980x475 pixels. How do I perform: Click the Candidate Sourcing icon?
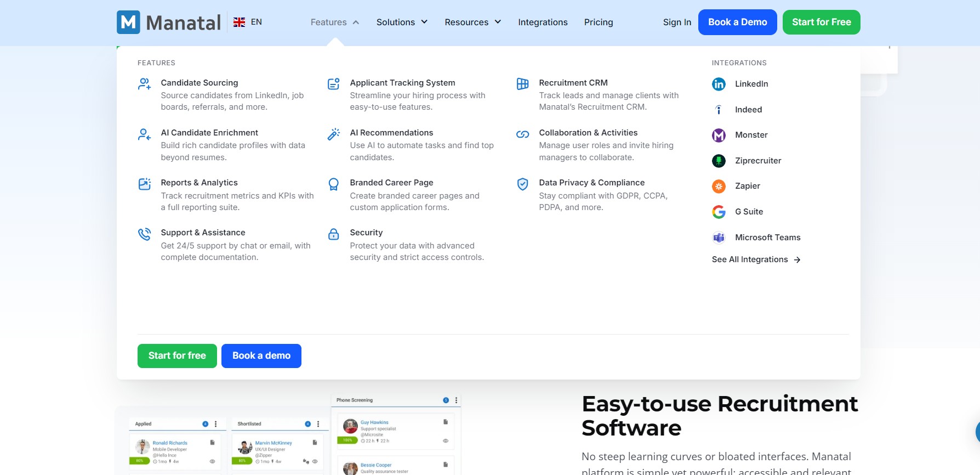point(144,84)
